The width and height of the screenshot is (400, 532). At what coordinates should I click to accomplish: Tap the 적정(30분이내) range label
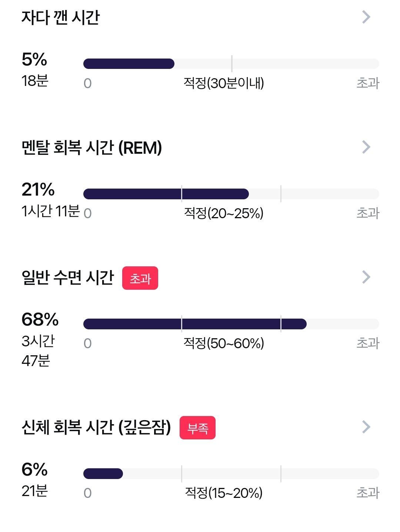click(x=224, y=83)
